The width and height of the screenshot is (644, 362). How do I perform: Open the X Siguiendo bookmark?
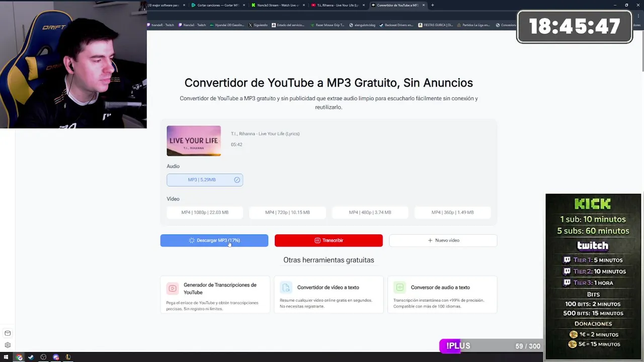258,25
